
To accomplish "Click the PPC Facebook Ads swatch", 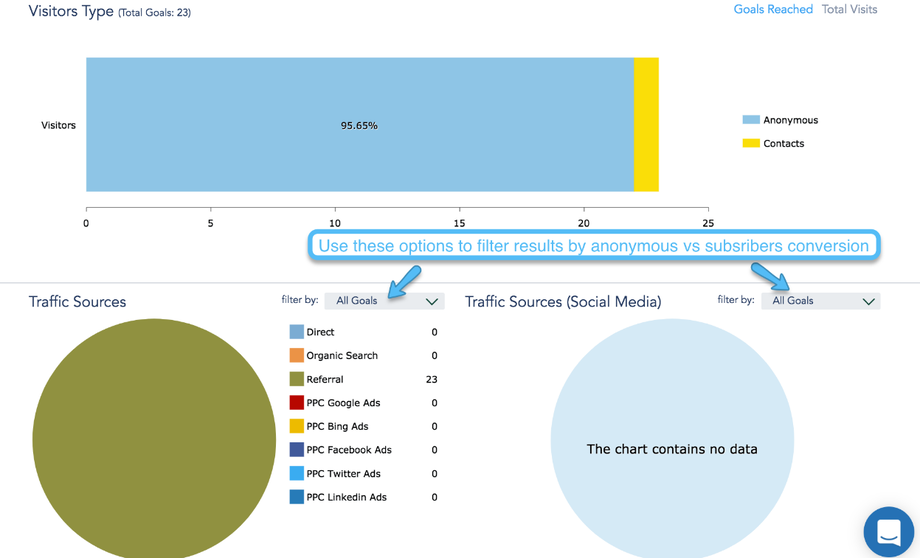I will (x=297, y=450).
